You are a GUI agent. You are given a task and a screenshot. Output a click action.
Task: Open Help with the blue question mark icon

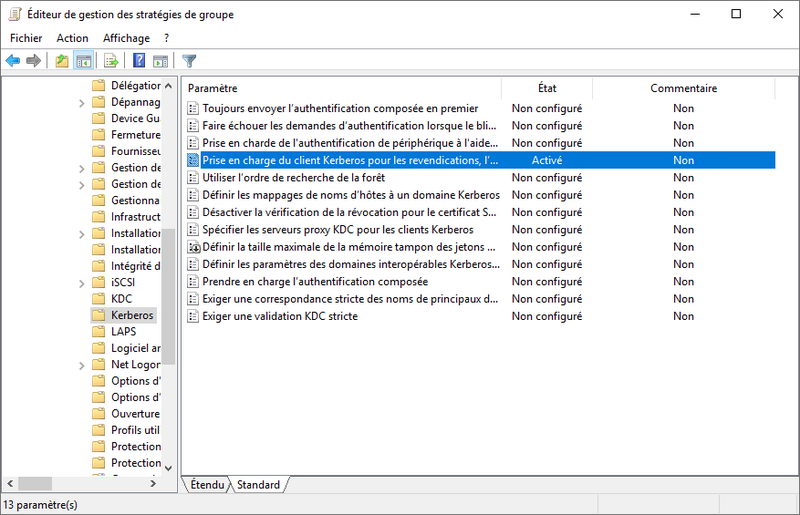pyautogui.click(x=140, y=61)
